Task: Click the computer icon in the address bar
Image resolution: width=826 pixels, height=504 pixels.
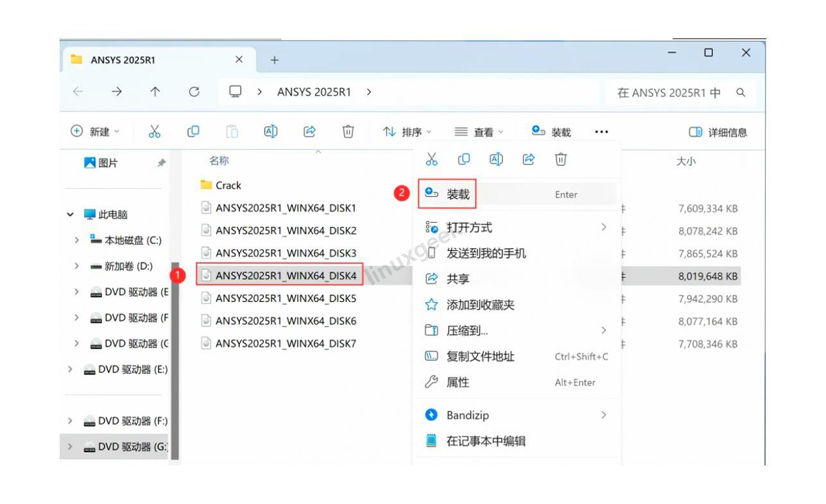Action: 236,92
